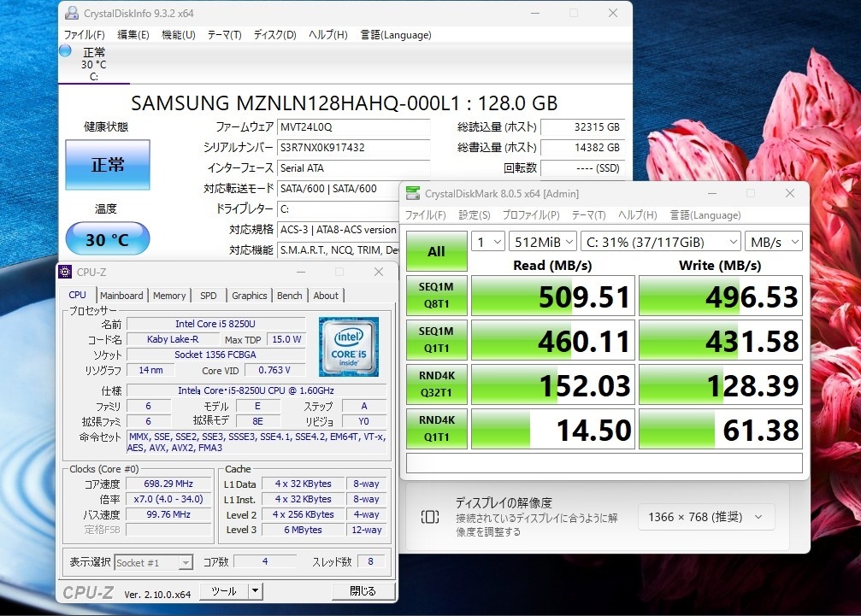Close the CPU-Z window
Image resolution: width=861 pixels, height=616 pixels.
click(378, 272)
